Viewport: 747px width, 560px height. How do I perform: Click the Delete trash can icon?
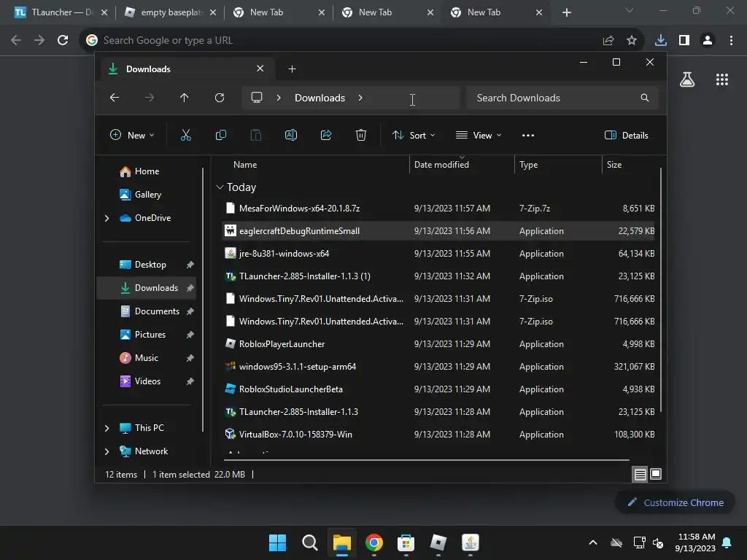(x=361, y=135)
